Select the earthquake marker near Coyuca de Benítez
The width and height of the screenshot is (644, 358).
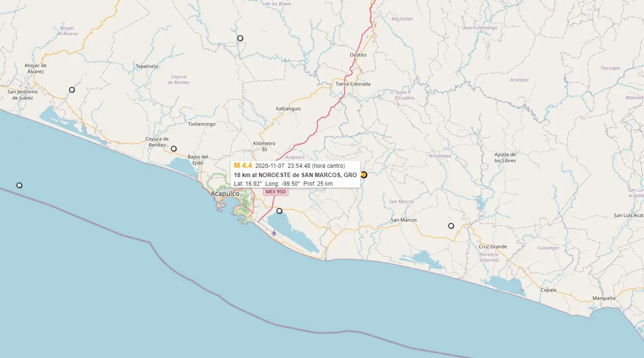point(174,149)
